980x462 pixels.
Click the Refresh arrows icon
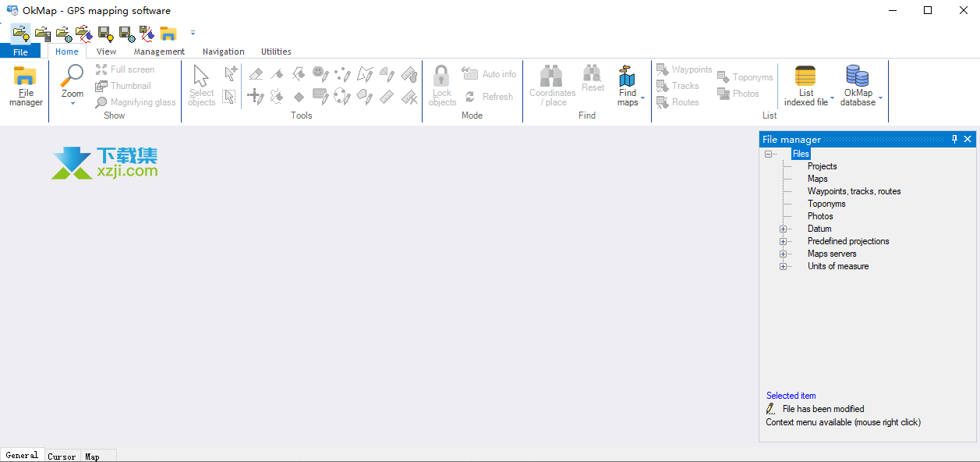(x=469, y=97)
